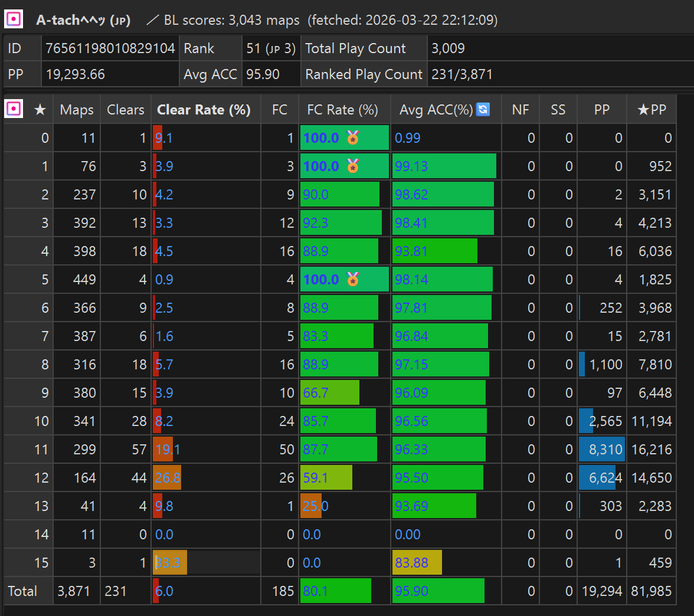
Task: Click the medal icon in star 0 FC Rate
Action: 353,137
